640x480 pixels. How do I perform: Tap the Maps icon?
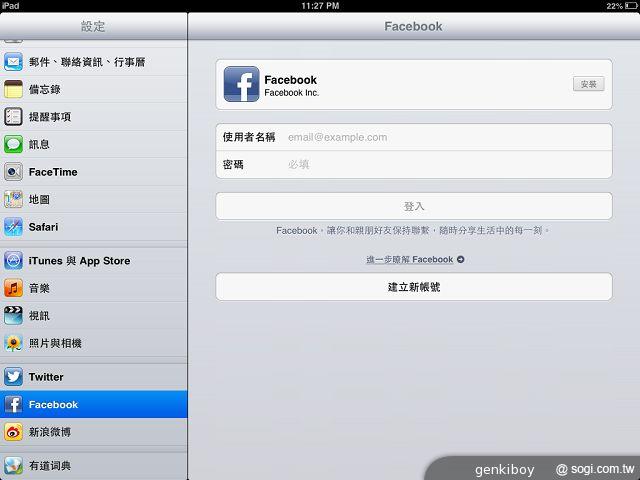13,199
